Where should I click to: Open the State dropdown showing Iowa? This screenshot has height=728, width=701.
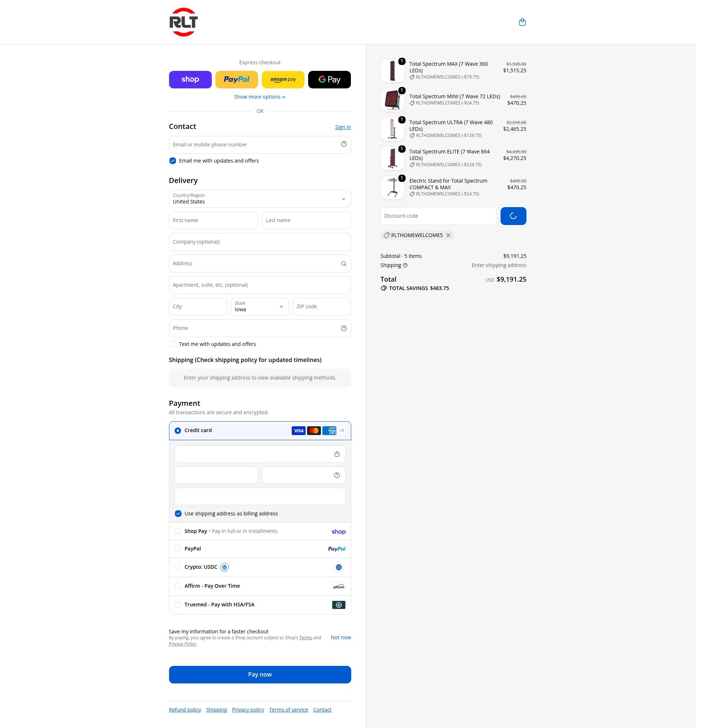click(260, 306)
